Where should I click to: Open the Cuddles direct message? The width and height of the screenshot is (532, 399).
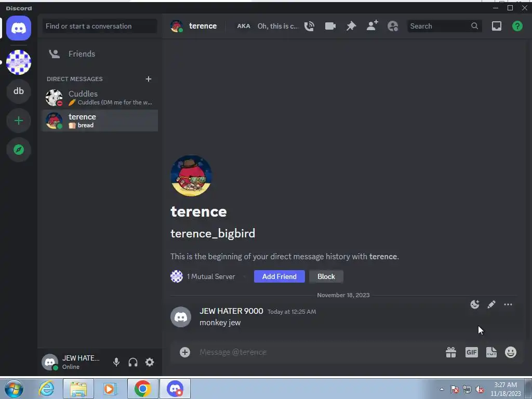click(100, 98)
